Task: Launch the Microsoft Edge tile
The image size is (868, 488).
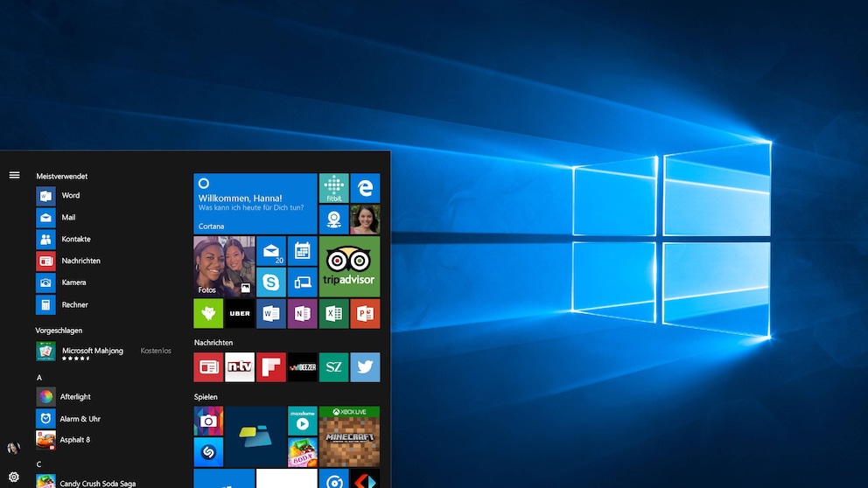Action: coord(365,188)
